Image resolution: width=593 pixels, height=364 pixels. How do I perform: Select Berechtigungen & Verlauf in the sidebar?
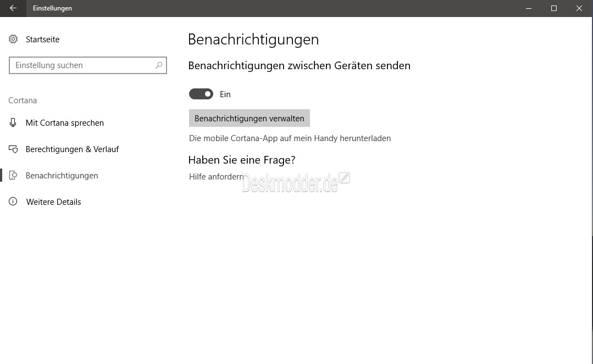(x=72, y=149)
